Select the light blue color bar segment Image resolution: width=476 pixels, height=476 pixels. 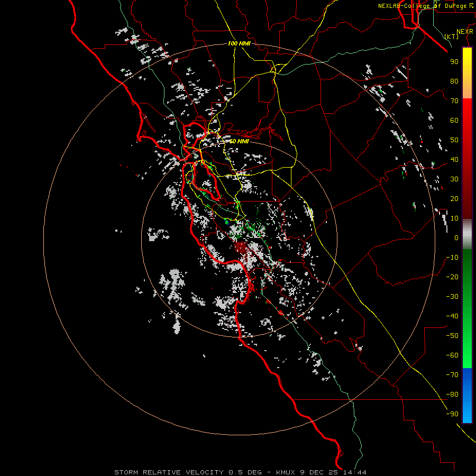467,410
